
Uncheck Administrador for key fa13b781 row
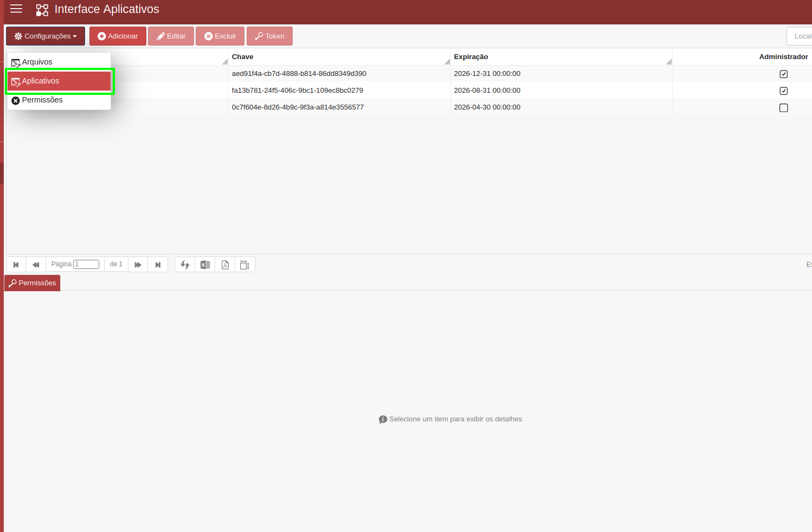[783, 91]
